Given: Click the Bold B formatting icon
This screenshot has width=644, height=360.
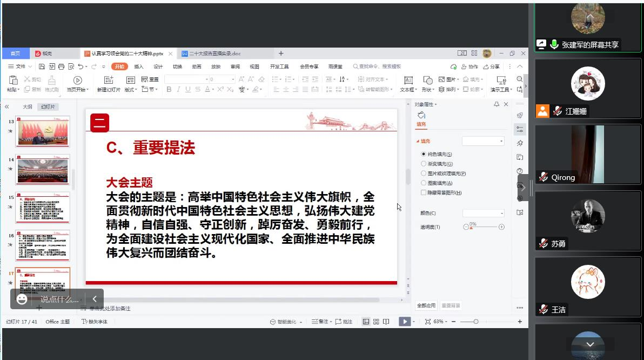Looking at the screenshot, I should pos(169,89).
